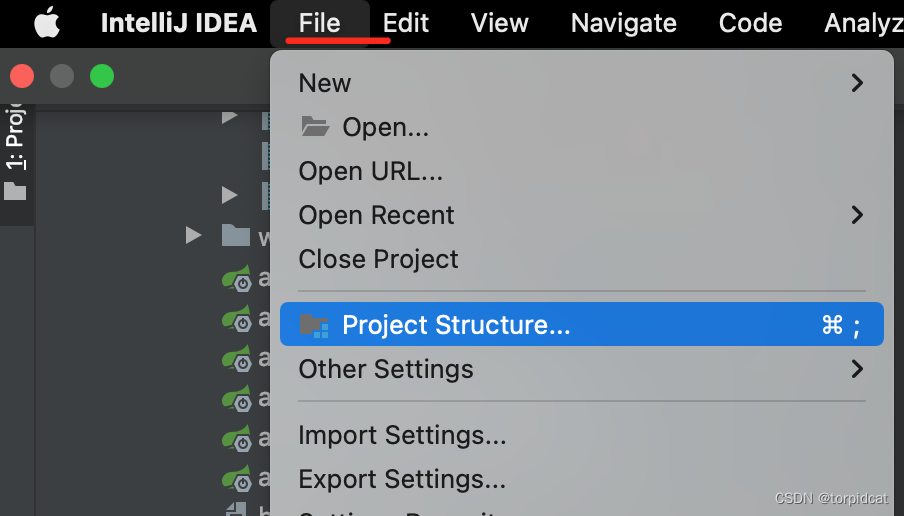This screenshot has height=516, width=904.
Task: Click the gray folder icon in project tree
Action: 236,236
